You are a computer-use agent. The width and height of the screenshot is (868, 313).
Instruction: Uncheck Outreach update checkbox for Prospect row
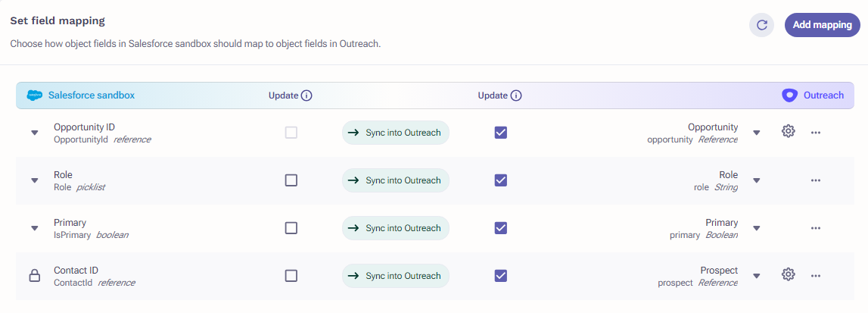pyautogui.click(x=501, y=275)
